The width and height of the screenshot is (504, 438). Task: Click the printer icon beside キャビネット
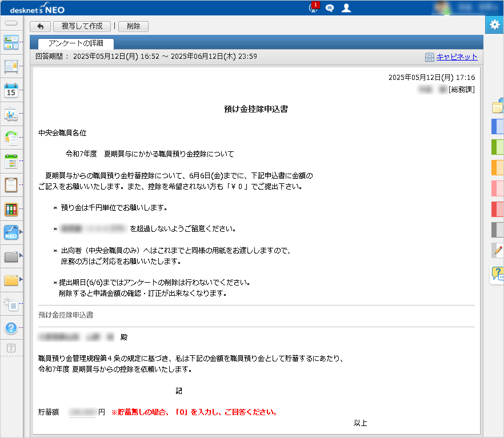coord(430,57)
